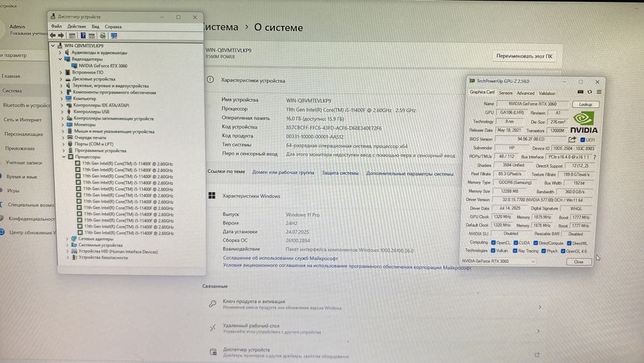
Task: Click the NVIDIA GeForce RTX 3060 device icon in tree
Action: 74,66
